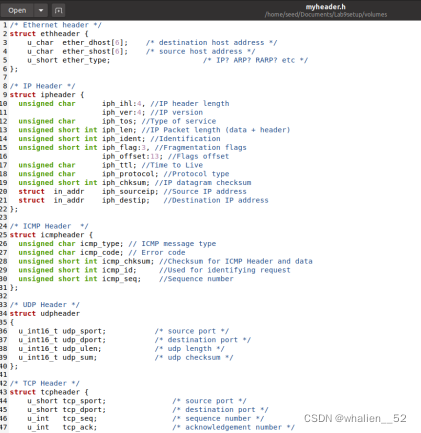Click the iph_tos field
The height and width of the screenshot is (433, 421).
coord(119,121)
